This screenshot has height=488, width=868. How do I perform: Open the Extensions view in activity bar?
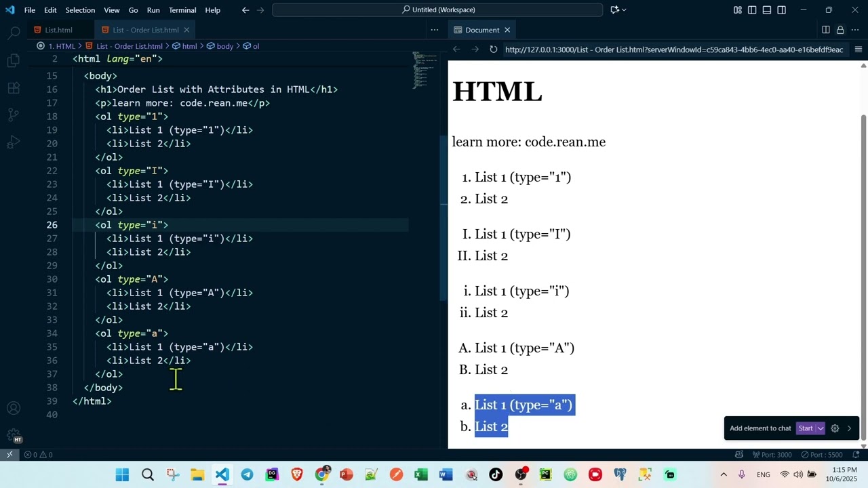[14, 88]
